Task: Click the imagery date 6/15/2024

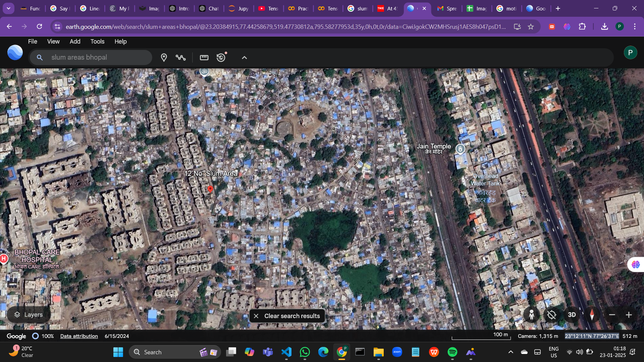Action: [x=117, y=336]
